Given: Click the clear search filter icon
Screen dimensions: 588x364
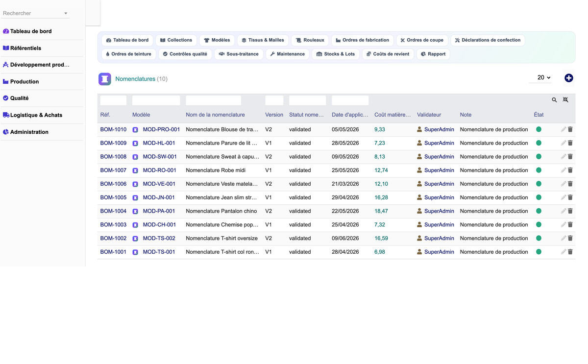Looking at the screenshot, I should point(565,100).
